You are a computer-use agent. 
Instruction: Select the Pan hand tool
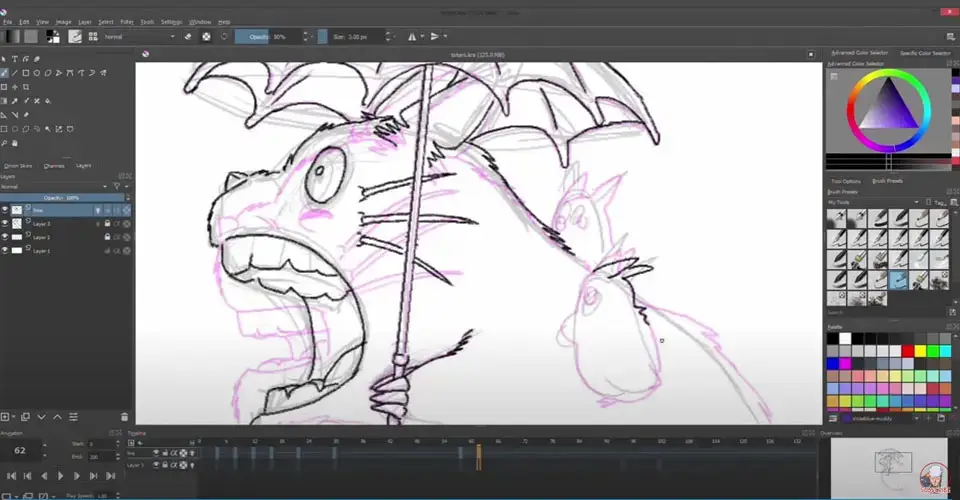pyautogui.click(x=15, y=143)
